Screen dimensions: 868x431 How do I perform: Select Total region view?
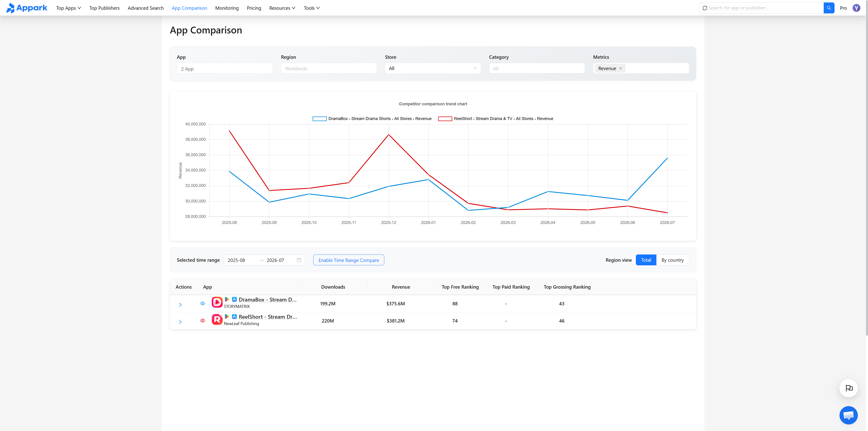646,260
